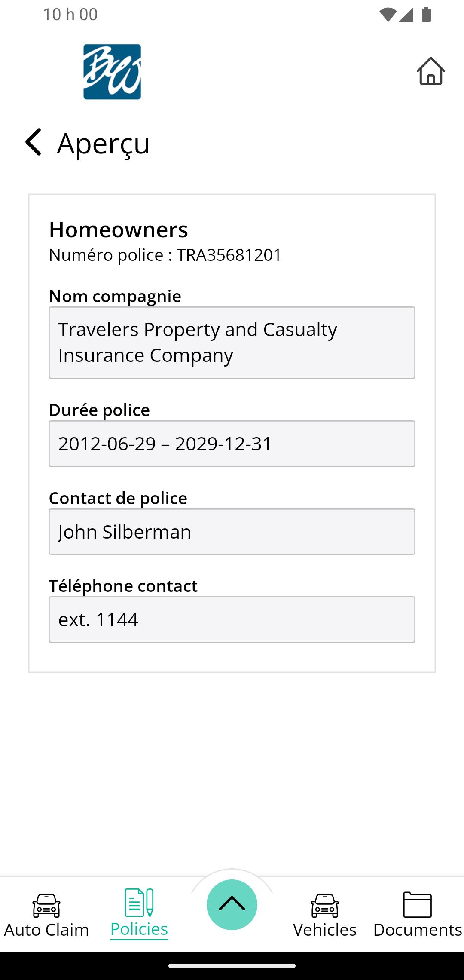Switch to the Documents tab label
Viewport: 464px width, 980px height.
tap(418, 930)
